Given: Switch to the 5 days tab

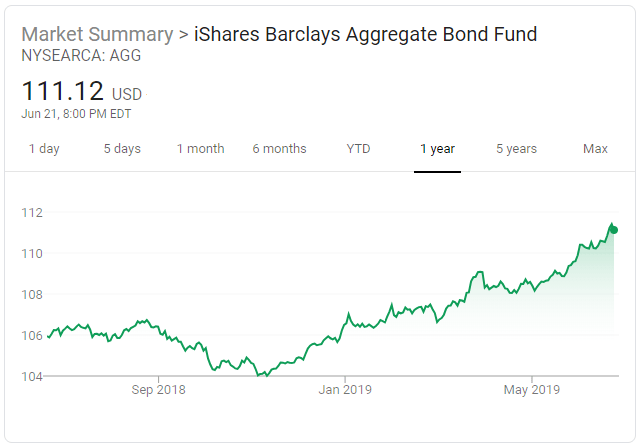Looking at the screenshot, I should [x=122, y=148].
